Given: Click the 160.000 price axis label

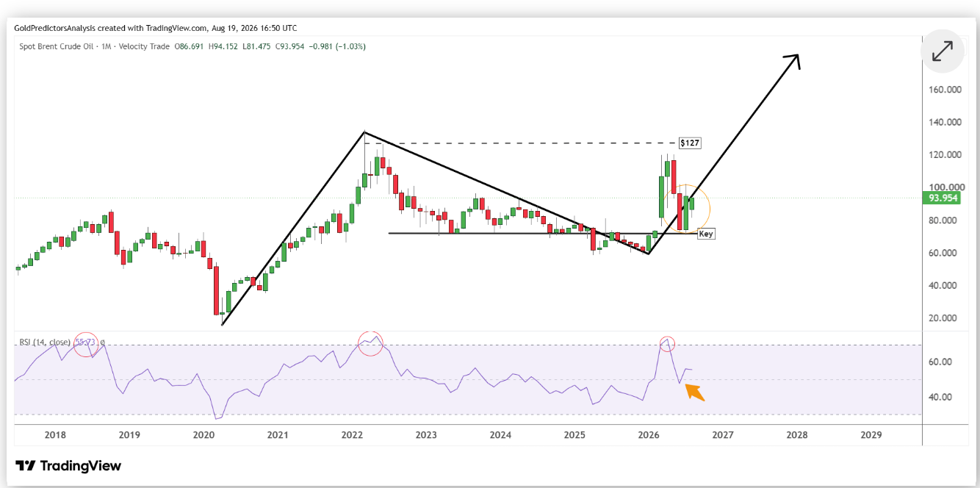Looking at the screenshot, I should point(944,90).
